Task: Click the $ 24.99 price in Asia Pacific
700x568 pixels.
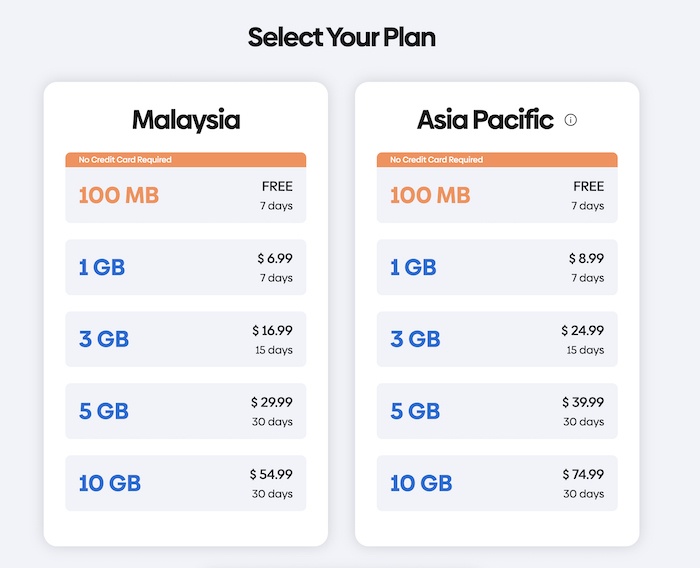Action: coord(583,330)
